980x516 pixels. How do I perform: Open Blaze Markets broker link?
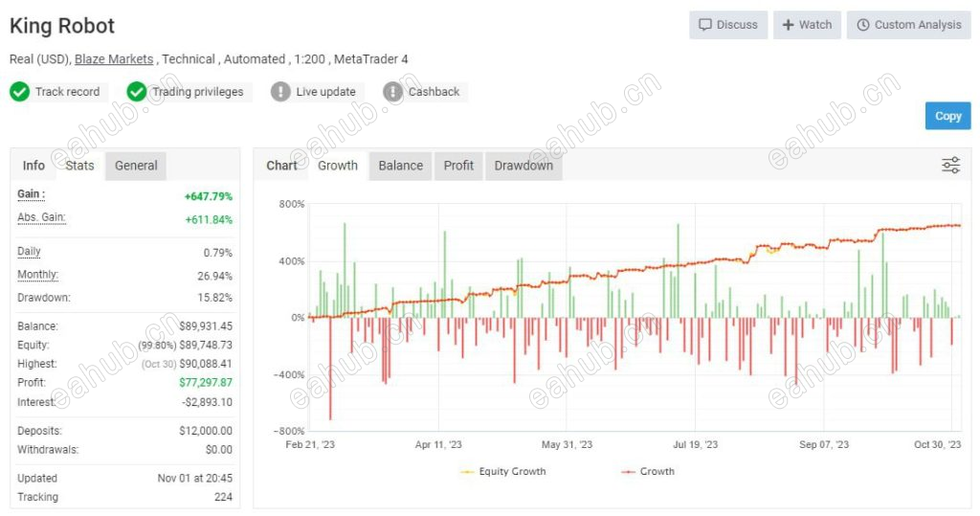click(114, 58)
